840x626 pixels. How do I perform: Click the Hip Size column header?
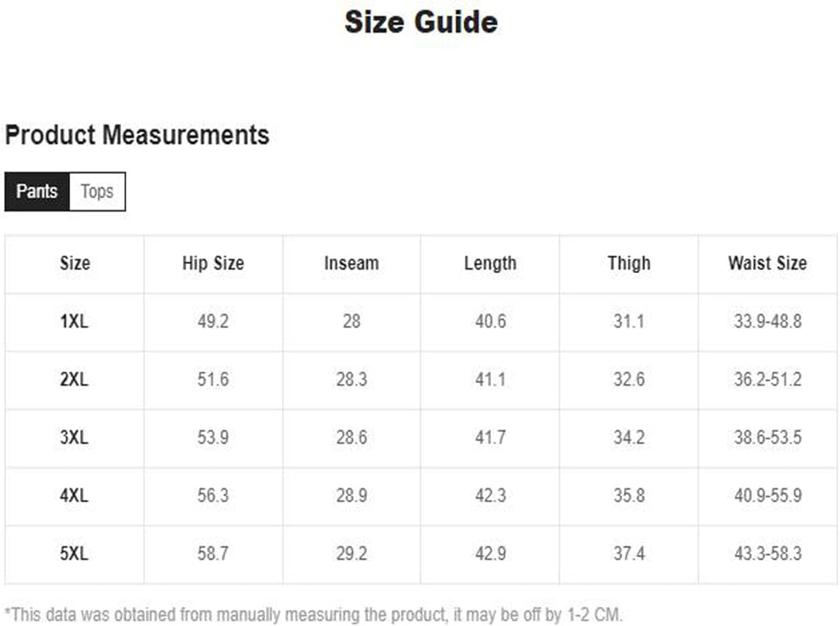tap(213, 263)
